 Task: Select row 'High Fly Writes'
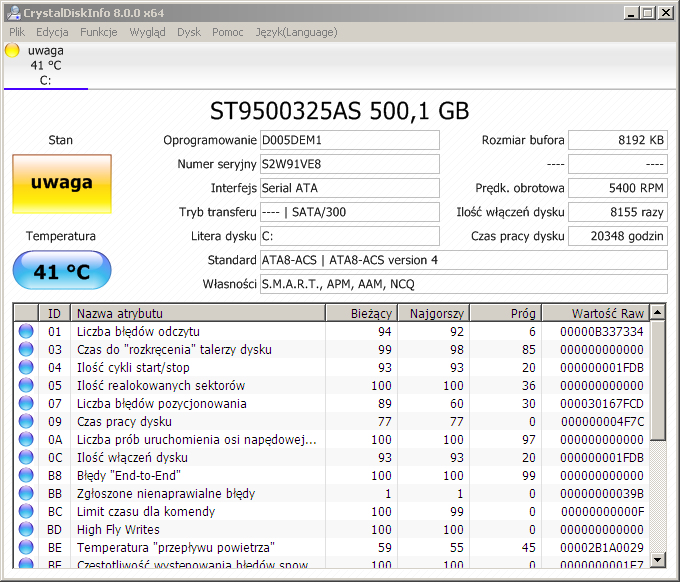(332, 529)
